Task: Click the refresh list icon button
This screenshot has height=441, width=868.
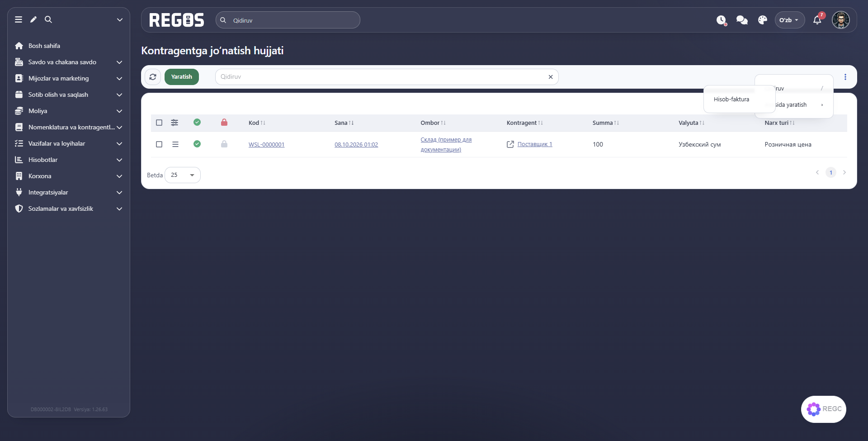Action: click(x=153, y=77)
